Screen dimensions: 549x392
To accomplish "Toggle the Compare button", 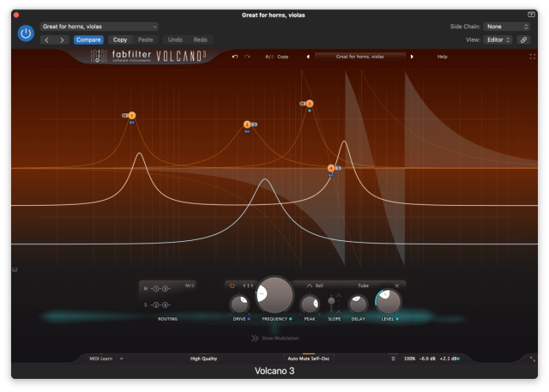I will click(88, 40).
